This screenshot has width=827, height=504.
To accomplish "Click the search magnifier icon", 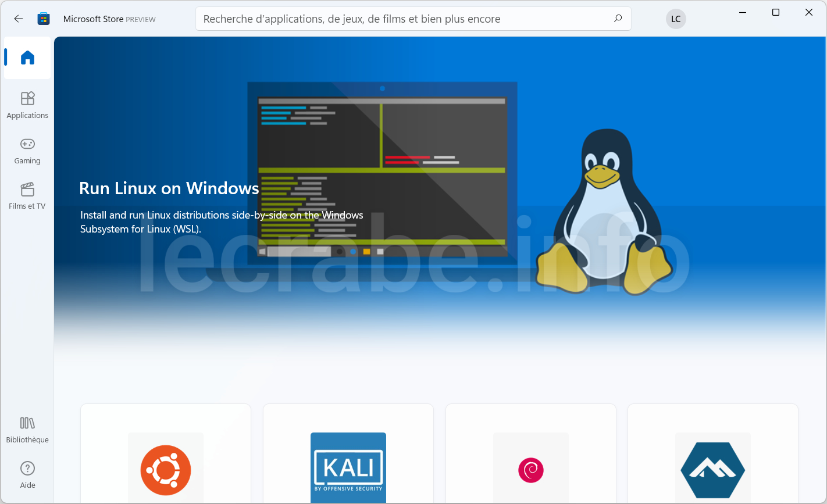I will 618,19.
